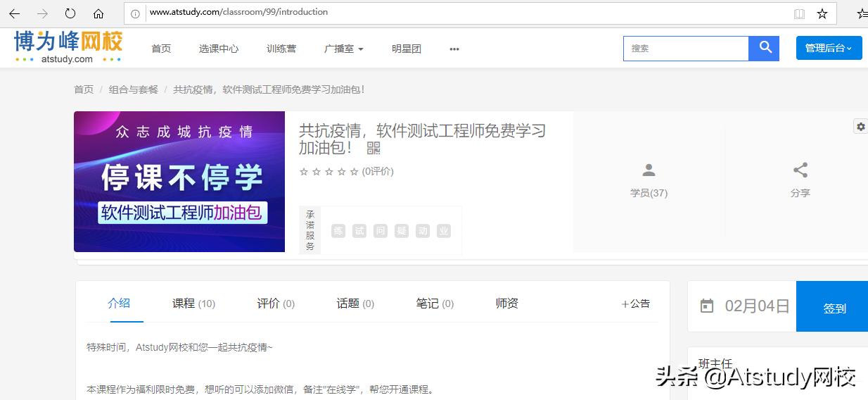Rate with the first star

point(304,171)
